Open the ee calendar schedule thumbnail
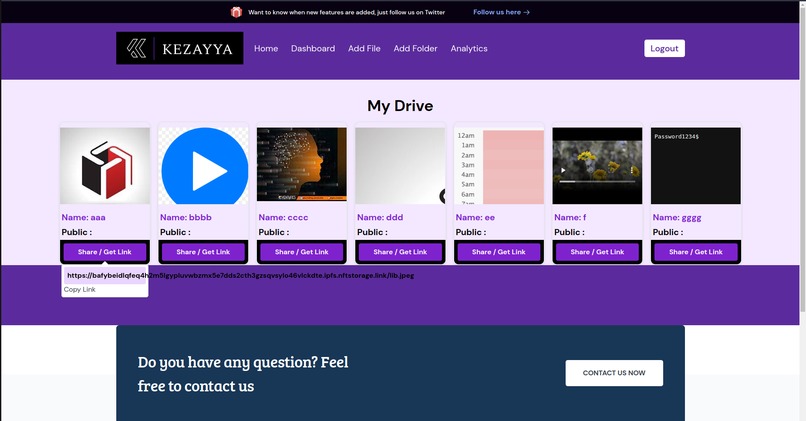The height and width of the screenshot is (421, 806). click(499, 166)
